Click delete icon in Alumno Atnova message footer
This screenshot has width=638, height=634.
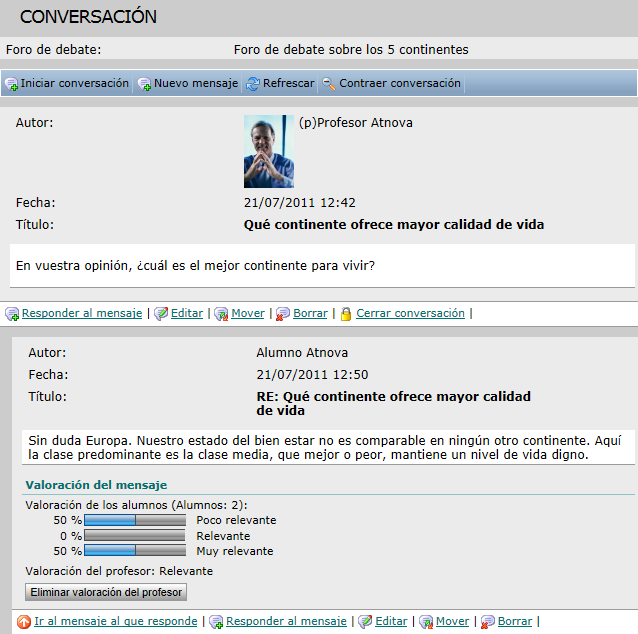487,622
